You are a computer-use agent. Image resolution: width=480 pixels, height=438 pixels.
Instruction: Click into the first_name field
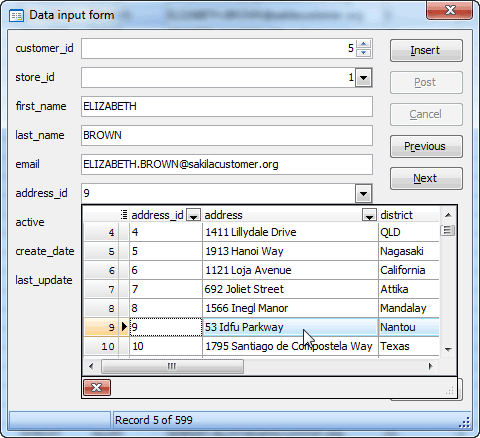227,107
